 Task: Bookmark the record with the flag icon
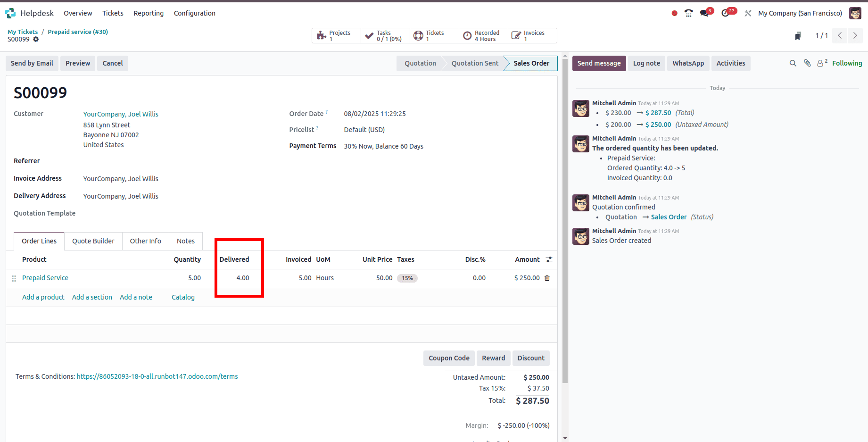pyautogui.click(x=798, y=35)
